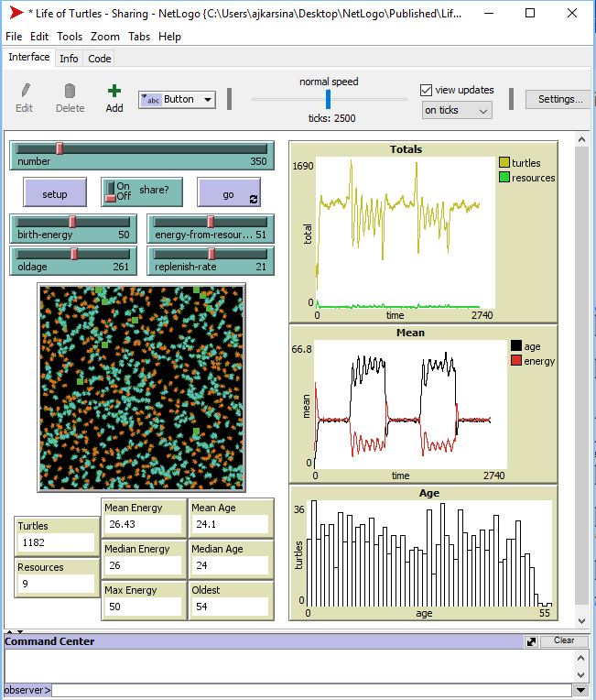
Task: Toggle the view updates checkbox
Action: tap(426, 90)
